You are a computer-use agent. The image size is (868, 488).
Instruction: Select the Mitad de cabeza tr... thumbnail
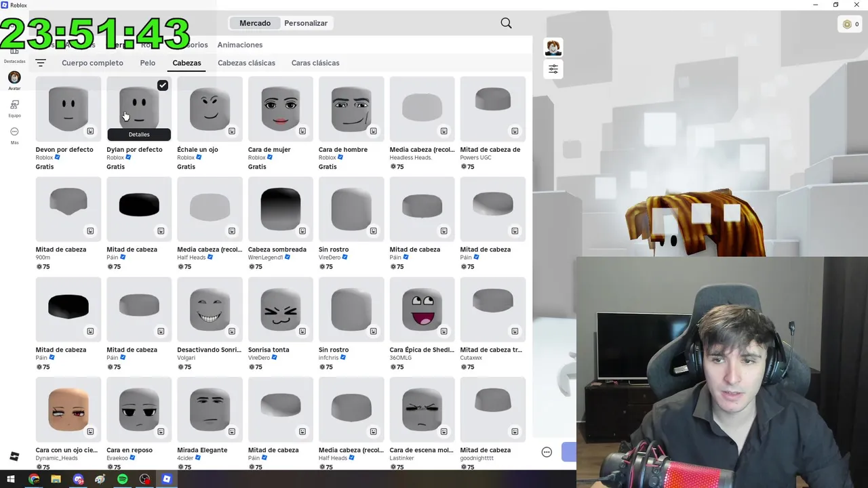(493, 309)
